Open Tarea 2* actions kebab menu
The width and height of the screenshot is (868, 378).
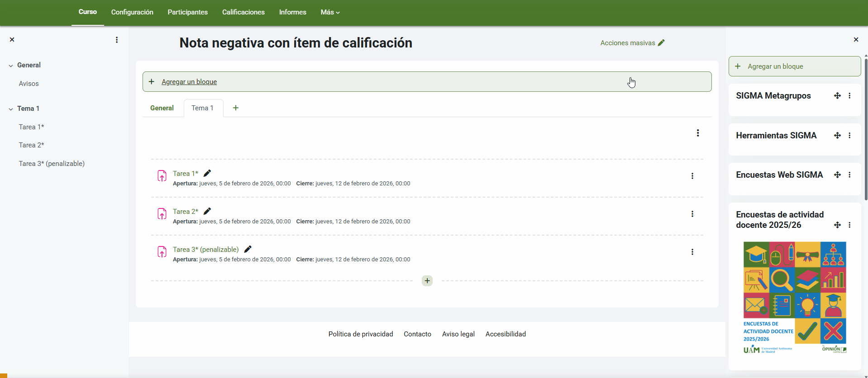(x=692, y=214)
